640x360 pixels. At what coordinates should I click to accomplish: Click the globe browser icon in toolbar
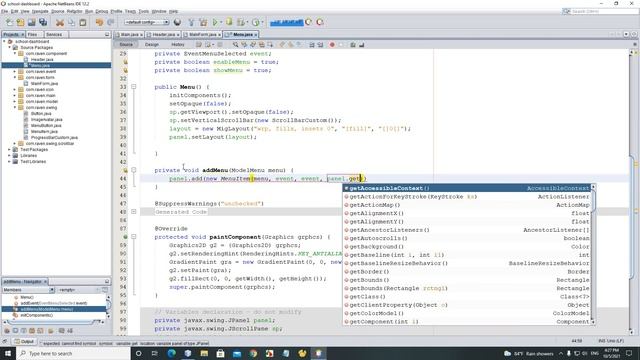177,22
